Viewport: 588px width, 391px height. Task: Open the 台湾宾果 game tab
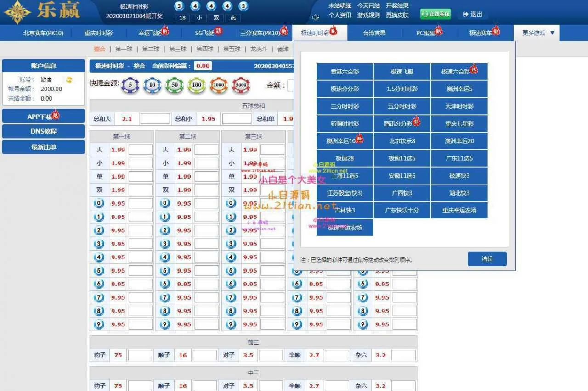[x=374, y=33]
